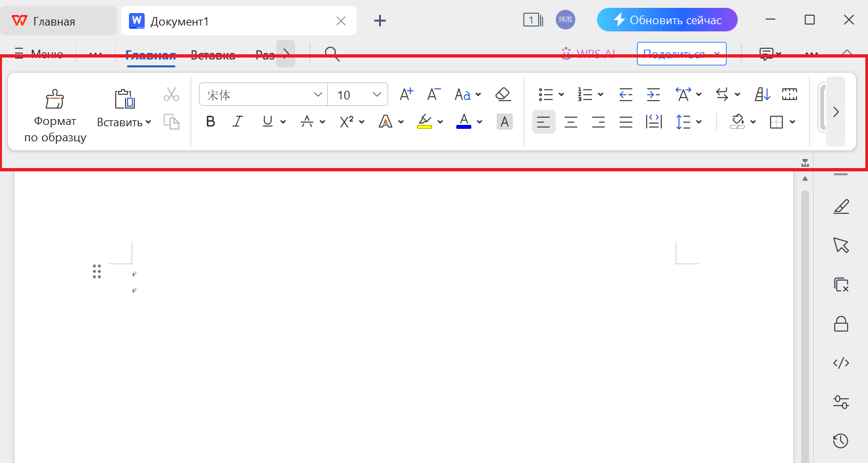
Task: Click the Вставить paste clipboard icon
Action: [124, 98]
